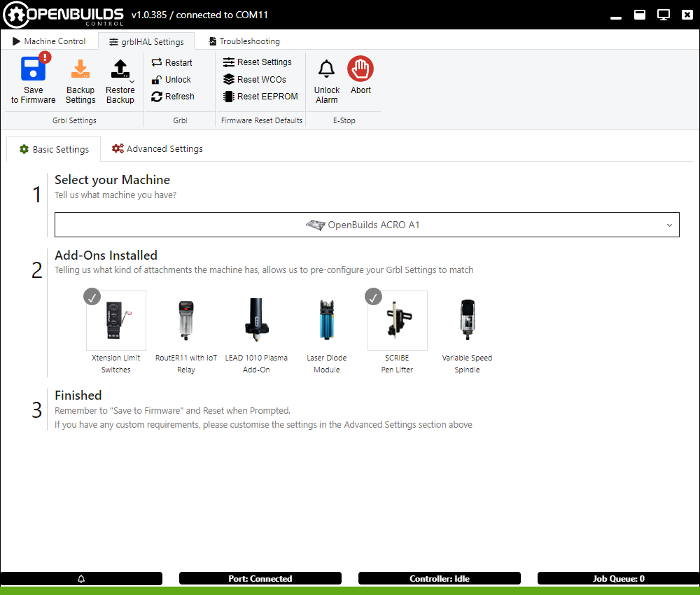Select the Variable Speed Spindle thumbnail
The height and width of the screenshot is (595, 700).
(x=467, y=321)
